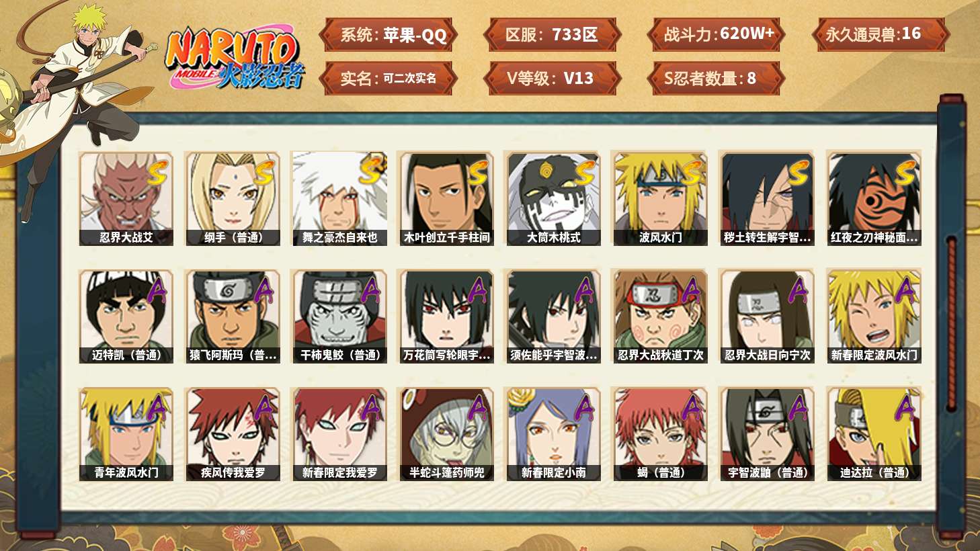The height and width of the screenshot is (551, 980).
Task: Open the 永久通灵兽: 16 badge
Action: point(880,35)
